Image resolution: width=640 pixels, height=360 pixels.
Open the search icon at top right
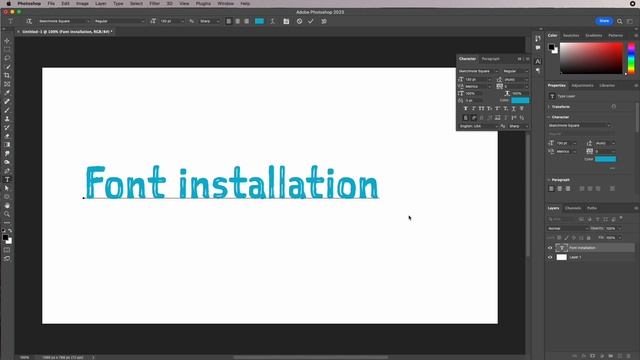(x=620, y=21)
